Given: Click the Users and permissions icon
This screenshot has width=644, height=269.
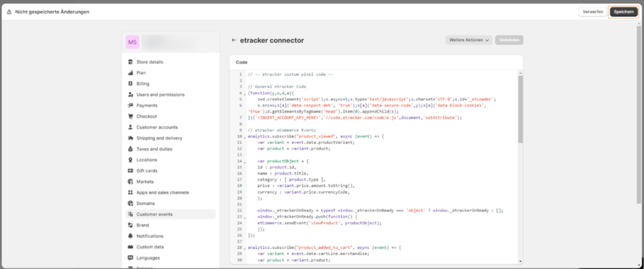Looking at the screenshot, I should click(x=131, y=94).
